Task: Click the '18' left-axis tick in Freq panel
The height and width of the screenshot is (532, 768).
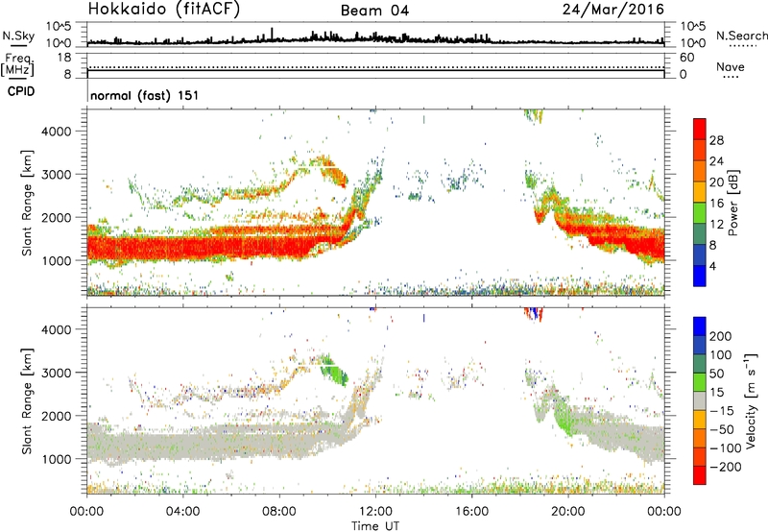Action: click(64, 58)
